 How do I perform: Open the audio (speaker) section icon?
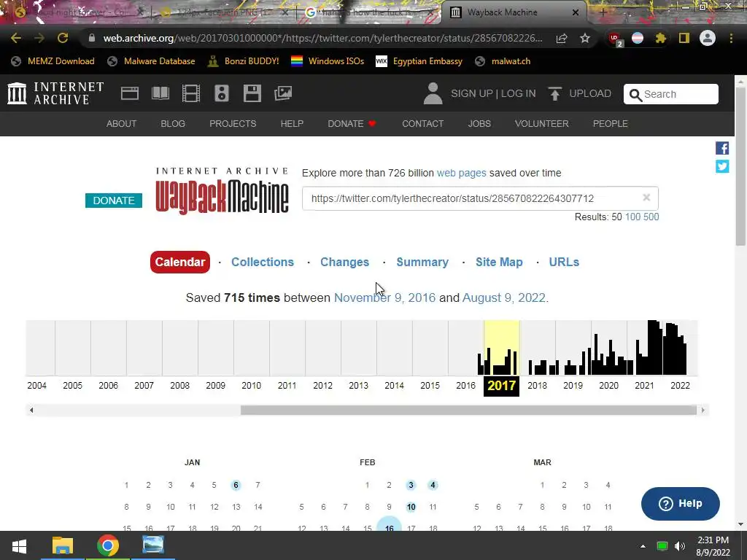(x=222, y=93)
